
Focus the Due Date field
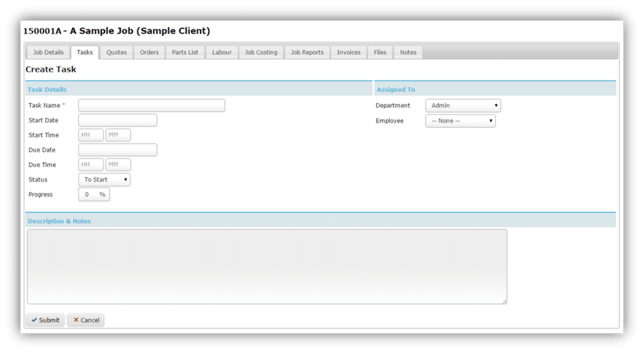(x=117, y=150)
